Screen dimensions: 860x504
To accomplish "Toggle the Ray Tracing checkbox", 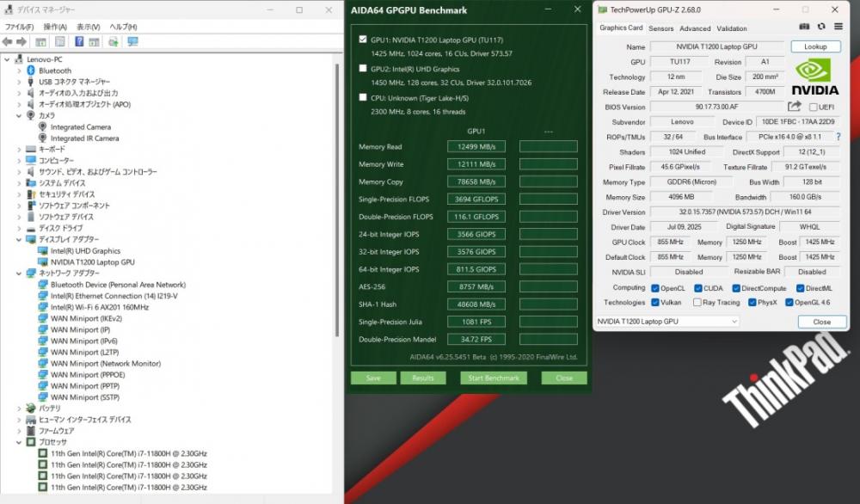I will [x=697, y=302].
